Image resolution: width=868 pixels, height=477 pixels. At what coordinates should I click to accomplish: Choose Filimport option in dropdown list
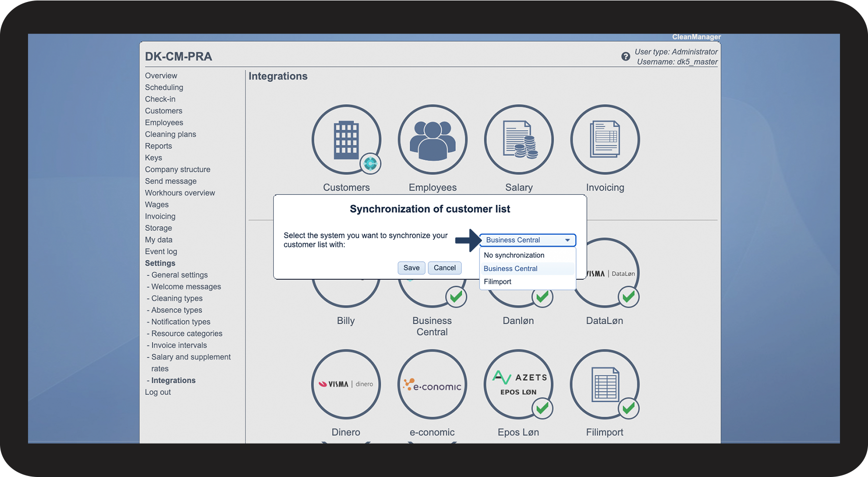pyautogui.click(x=528, y=281)
